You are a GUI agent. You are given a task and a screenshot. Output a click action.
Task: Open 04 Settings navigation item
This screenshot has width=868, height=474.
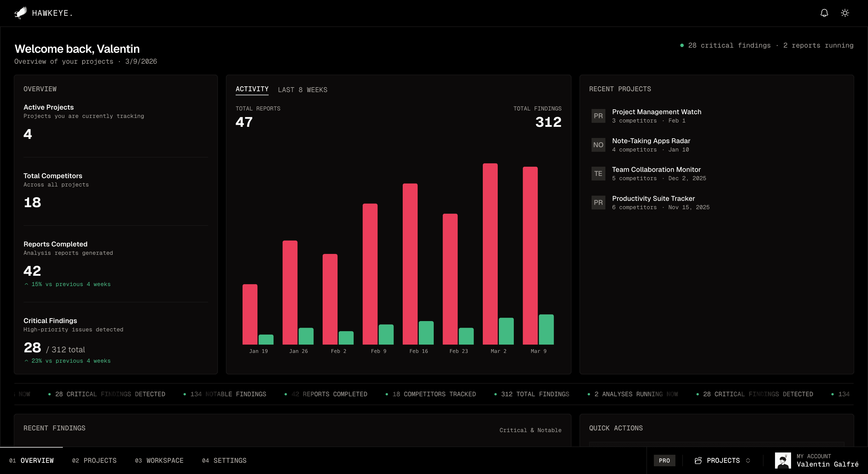pos(224,461)
